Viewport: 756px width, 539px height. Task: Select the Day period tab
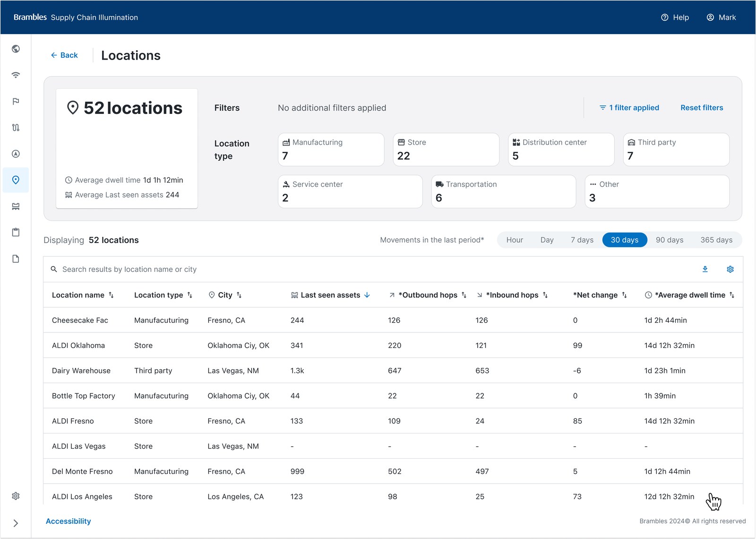click(547, 240)
